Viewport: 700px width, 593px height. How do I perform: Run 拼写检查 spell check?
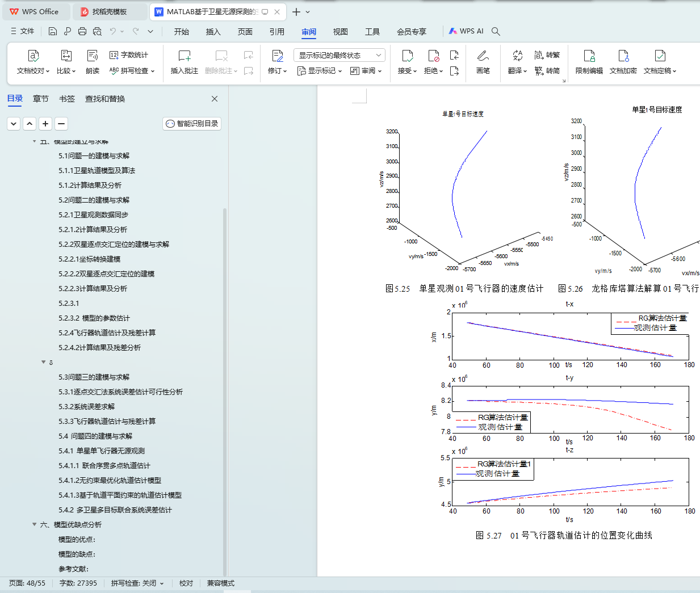point(132,71)
